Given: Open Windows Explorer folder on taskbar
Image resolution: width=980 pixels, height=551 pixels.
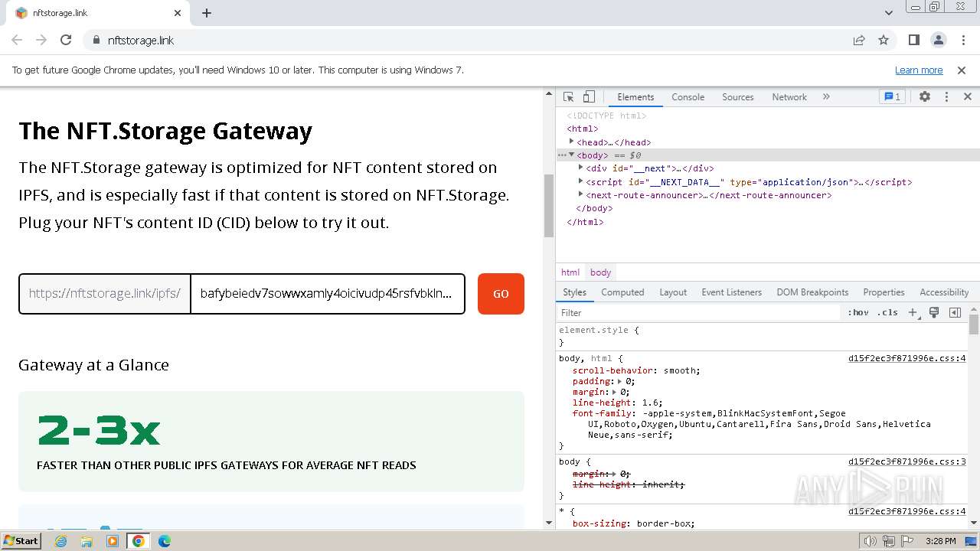Looking at the screenshot, I should tap(87, 541).
